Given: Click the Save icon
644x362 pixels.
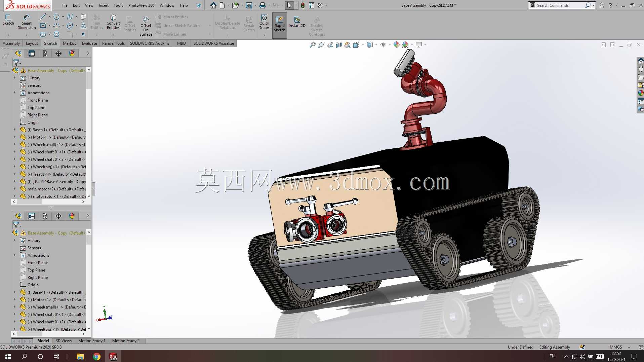Looking at the screenshot, I should tap(249, 5).
